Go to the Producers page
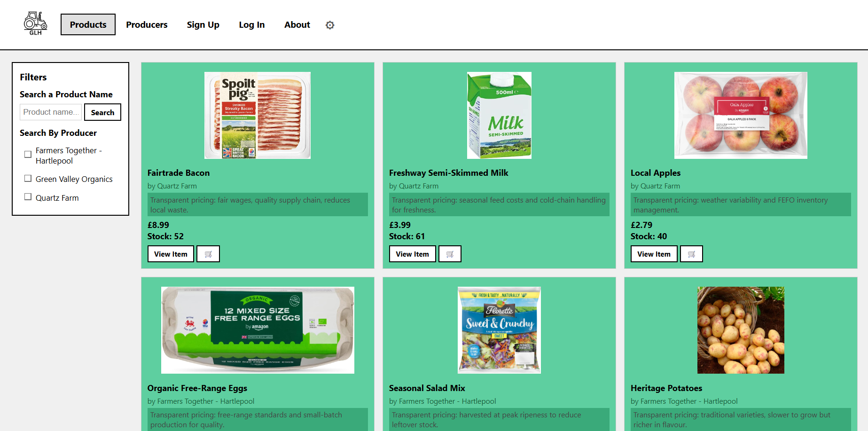This screenshot has height=431, width=868. click(x=147, y=24)
